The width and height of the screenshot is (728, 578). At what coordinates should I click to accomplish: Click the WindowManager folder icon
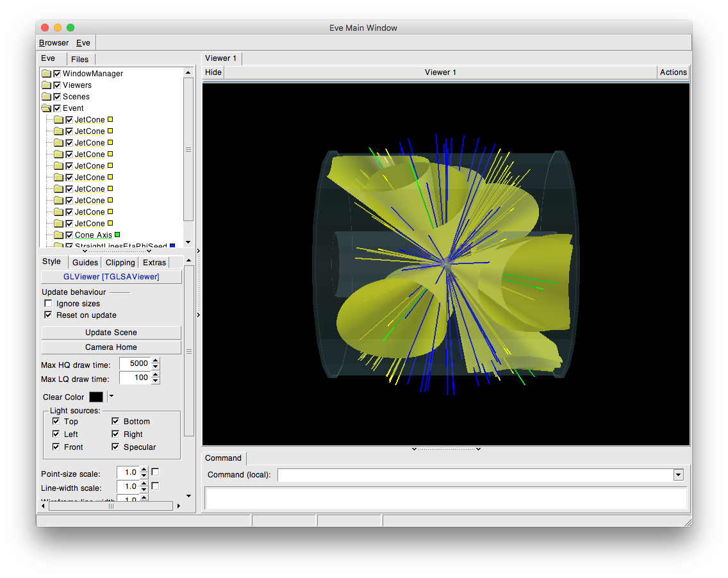46,74
